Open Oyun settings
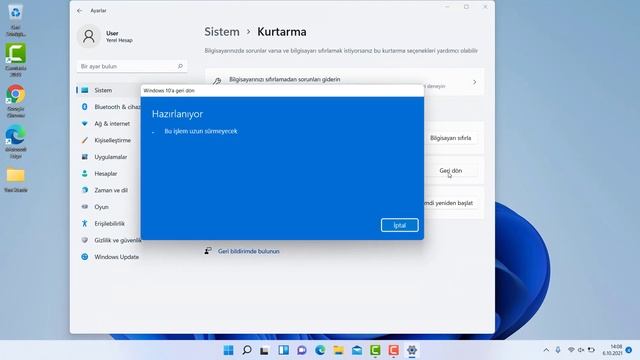 click(101, 207)
